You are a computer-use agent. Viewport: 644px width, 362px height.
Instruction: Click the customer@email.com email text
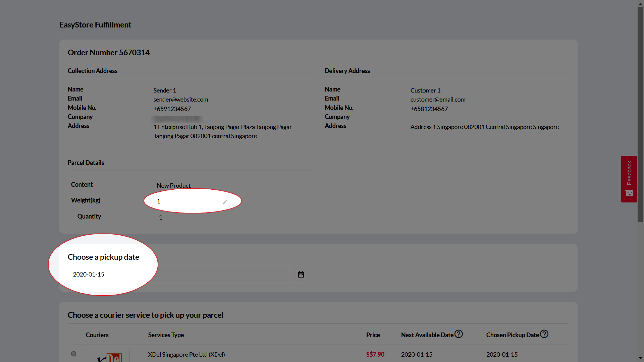(438, 100)
